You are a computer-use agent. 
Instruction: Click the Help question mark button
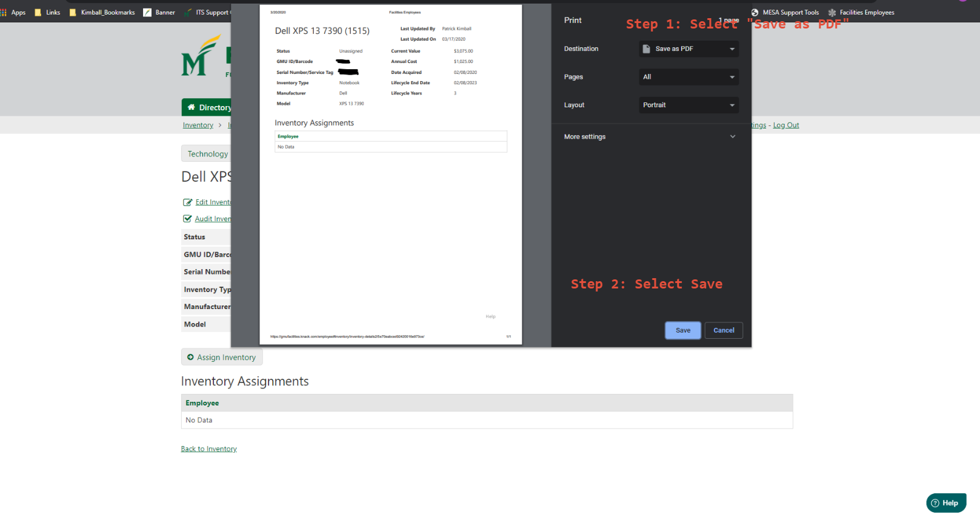pyautogui.click(x=946, y=503)
